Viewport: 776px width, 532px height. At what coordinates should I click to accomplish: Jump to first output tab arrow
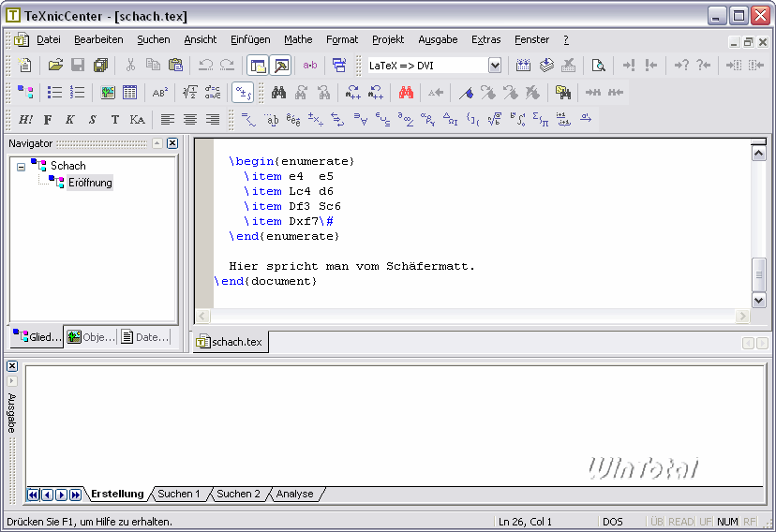(33, 495)
